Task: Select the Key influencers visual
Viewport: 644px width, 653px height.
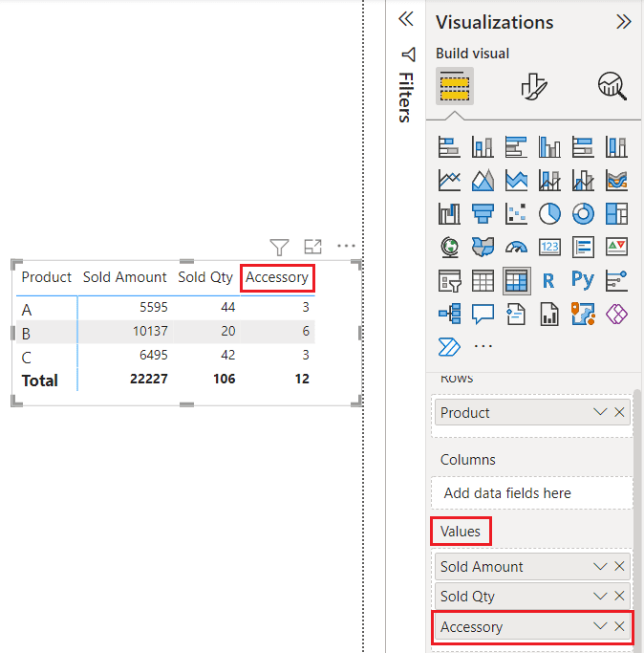Action: (x=616, y=281)
